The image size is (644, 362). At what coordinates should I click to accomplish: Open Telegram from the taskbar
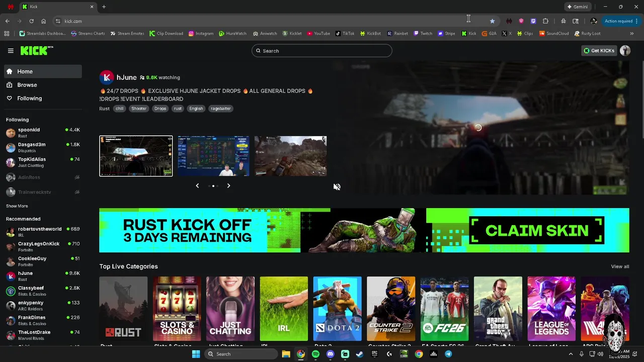coord(448,354)
